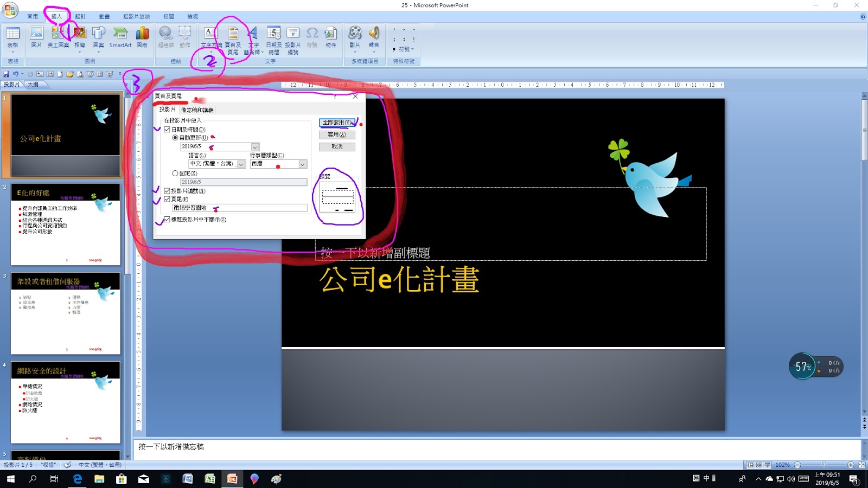This screenshot has width=868, height=488.
Task: Select 固定(X) radio button
Action: (x=175, y=174)
